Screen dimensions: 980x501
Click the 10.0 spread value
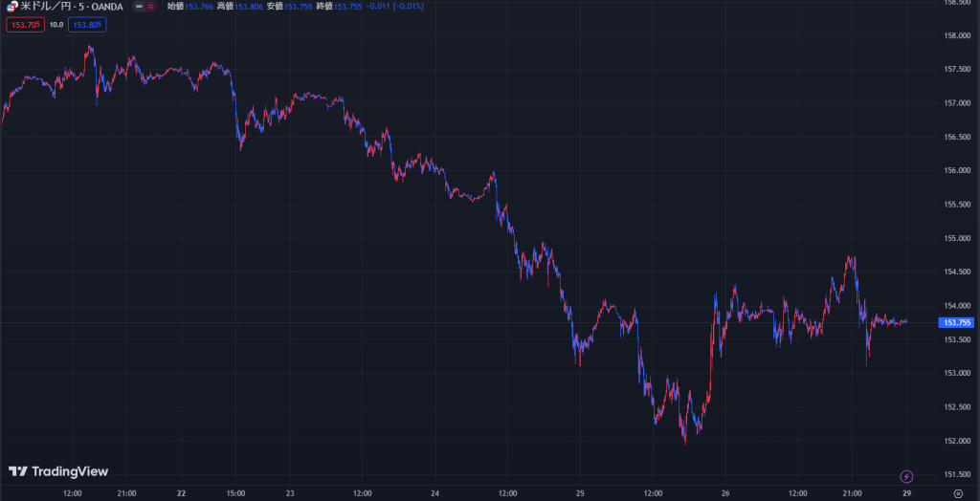(x=56, y=25)
